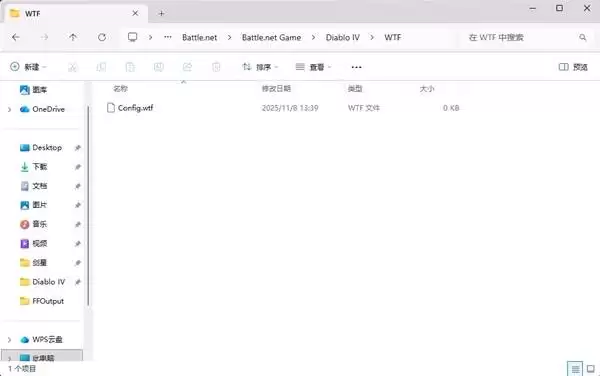Click the Config.wtf file icon
Image resolution: width=600 pixels, height=376 pixels.
[x=111, y=108]
